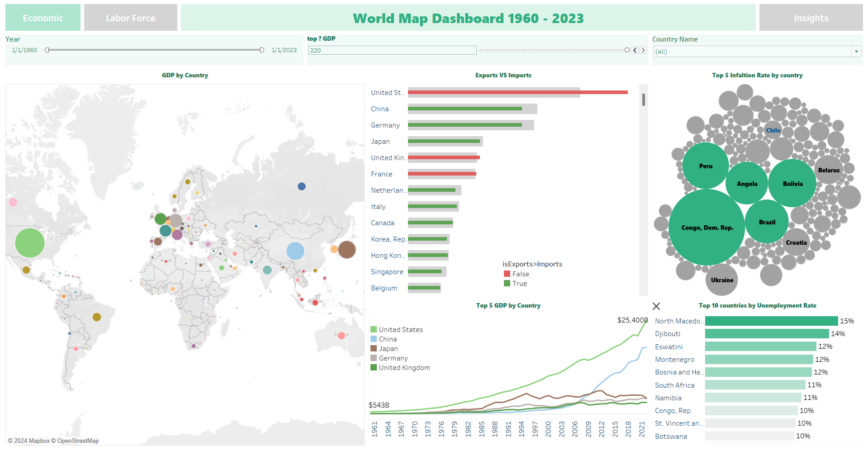Click the top GDP value input field
The height and width of the screenshot is (470, 868).
[392, 50]
